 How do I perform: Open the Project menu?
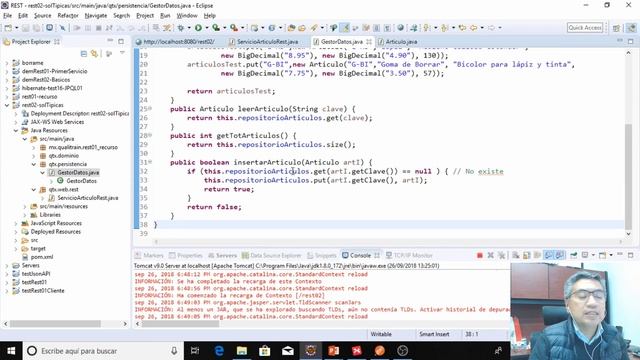[x=145, y=16]
